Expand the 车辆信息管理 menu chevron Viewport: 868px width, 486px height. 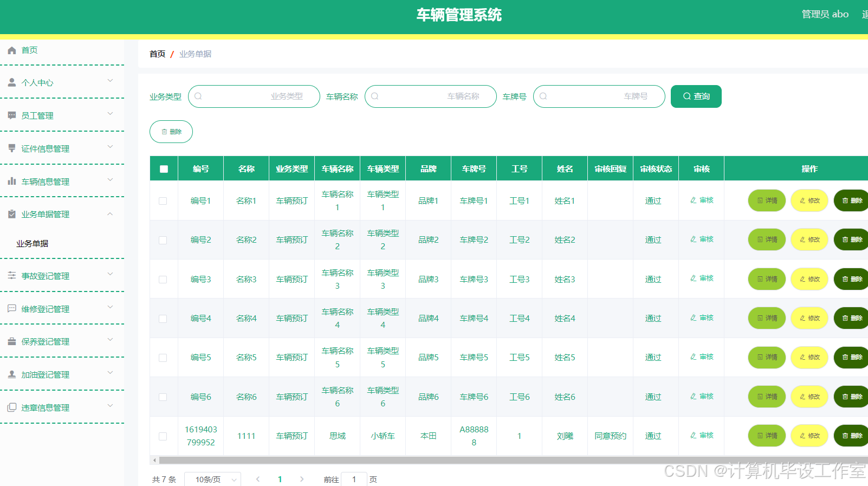coord(110,180)
